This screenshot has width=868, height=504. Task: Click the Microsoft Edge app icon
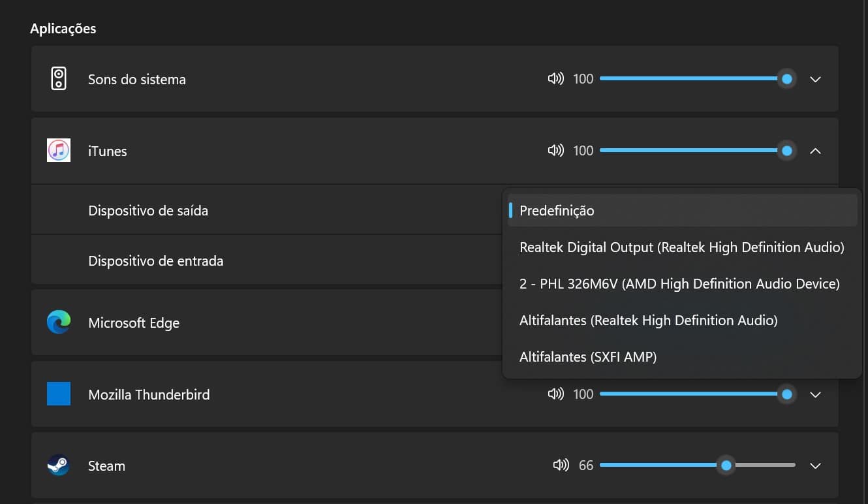pos(59,323)
